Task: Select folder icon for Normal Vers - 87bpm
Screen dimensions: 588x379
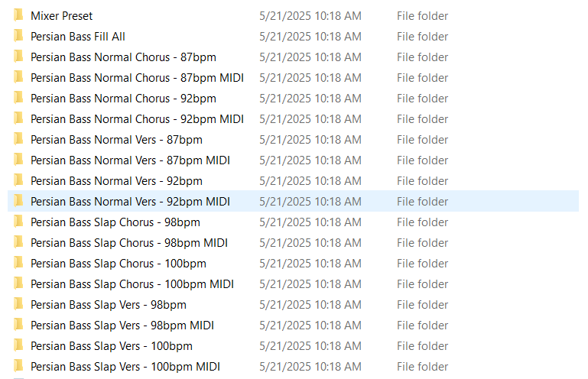Action: (18, 139)
